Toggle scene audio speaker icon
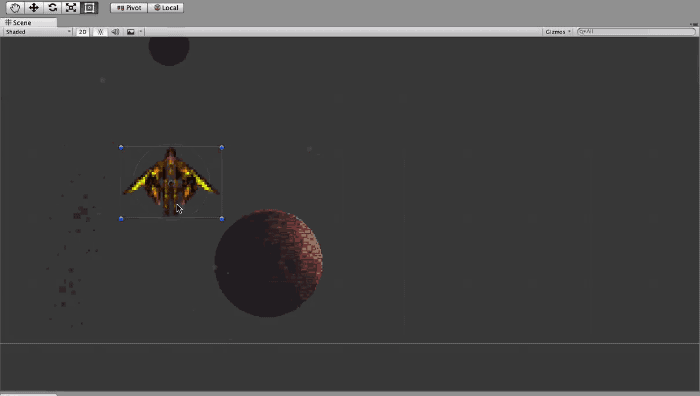The width and height of the screenshot is (700, 396). [x=115, y=32]
